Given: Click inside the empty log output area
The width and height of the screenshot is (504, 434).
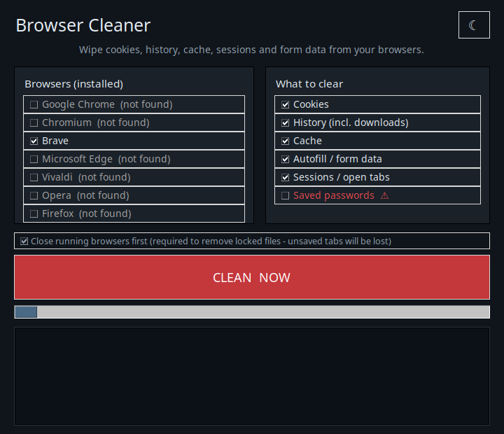Looking at the screenshot, I should [x=252, y=376].
